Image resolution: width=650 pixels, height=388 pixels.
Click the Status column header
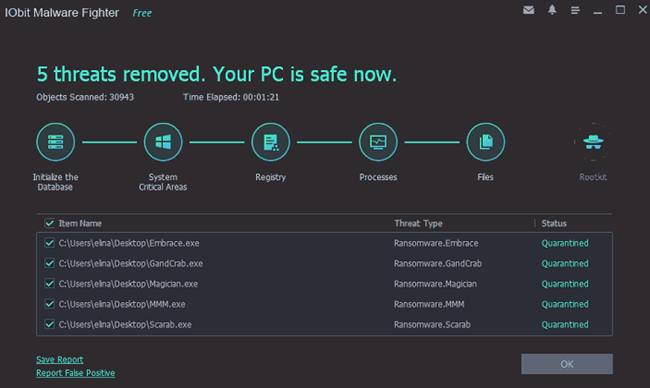pos(554,223)
